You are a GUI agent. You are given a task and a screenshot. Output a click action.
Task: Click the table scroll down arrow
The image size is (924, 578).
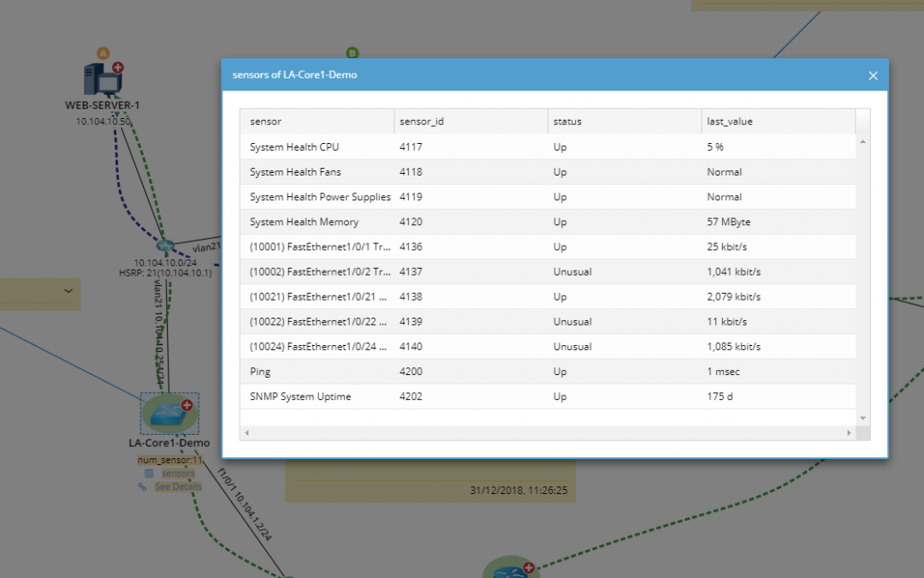pos(862,418)
